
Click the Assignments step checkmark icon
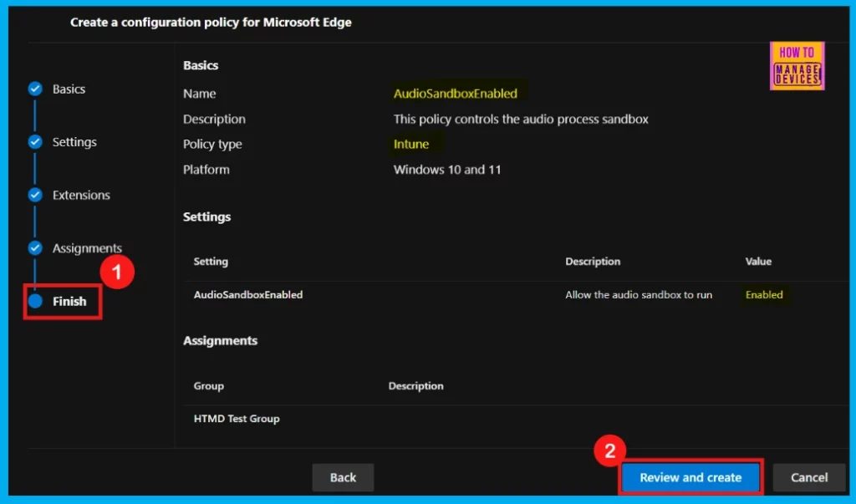pos(35,248)
